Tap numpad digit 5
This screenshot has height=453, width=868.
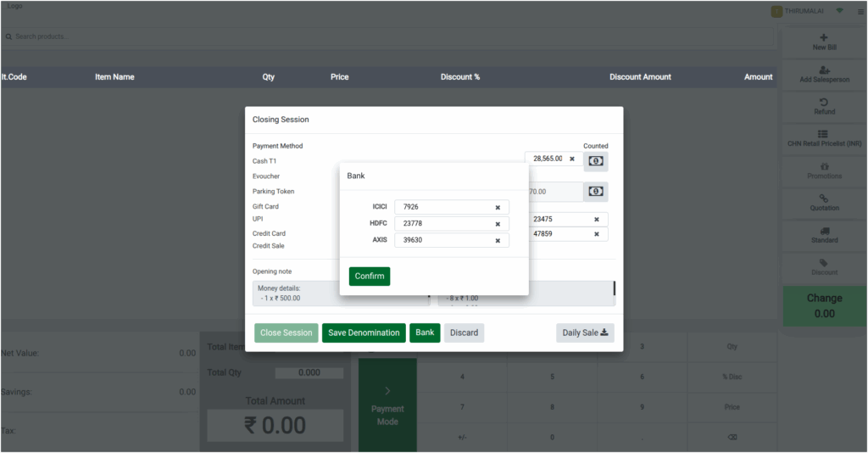click(x=552, y=377)
